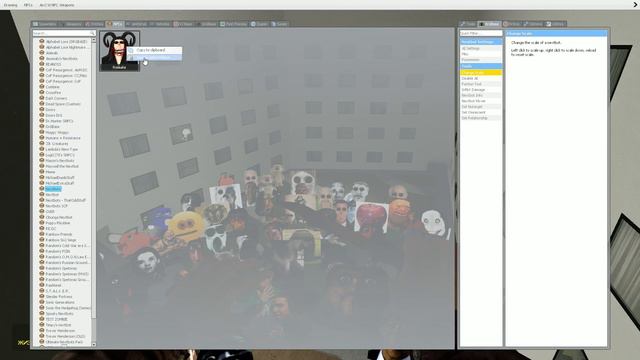Click the scroll-down arrow of the category list

coord(94,344)
